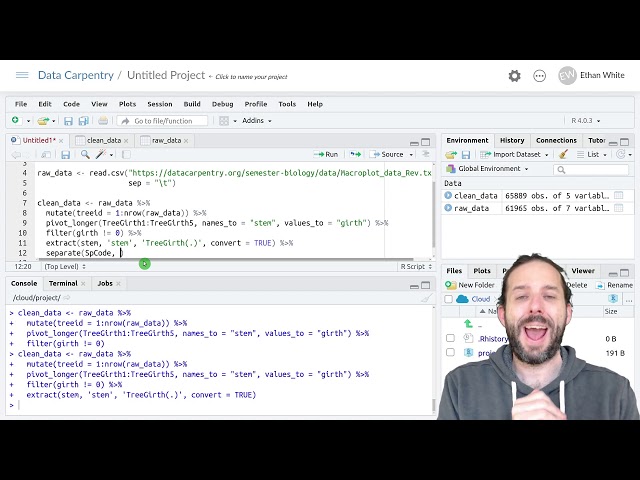Run the current line with Run button
640x480 pixels.
coord(326,154)
